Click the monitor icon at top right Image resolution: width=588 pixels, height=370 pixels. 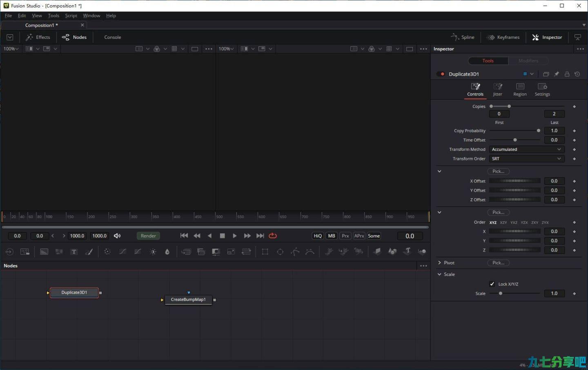coord(578,37)
